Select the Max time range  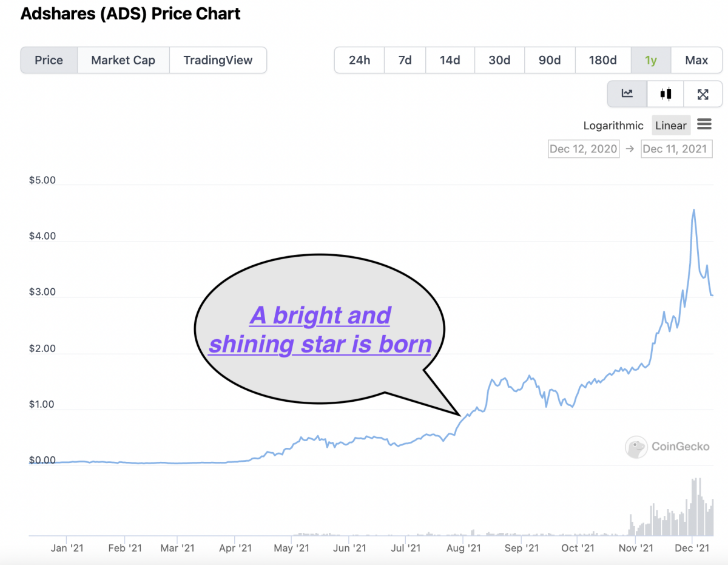point(696,60)
